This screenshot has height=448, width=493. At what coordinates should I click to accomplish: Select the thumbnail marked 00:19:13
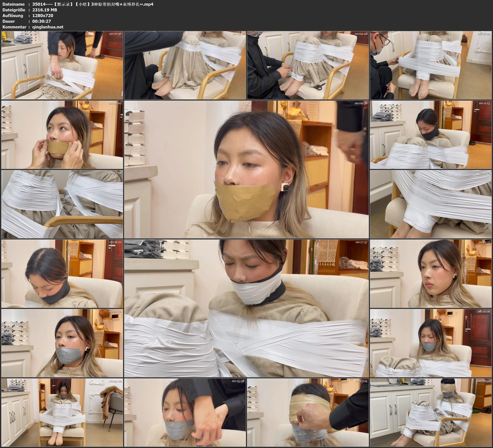point(431,274)
